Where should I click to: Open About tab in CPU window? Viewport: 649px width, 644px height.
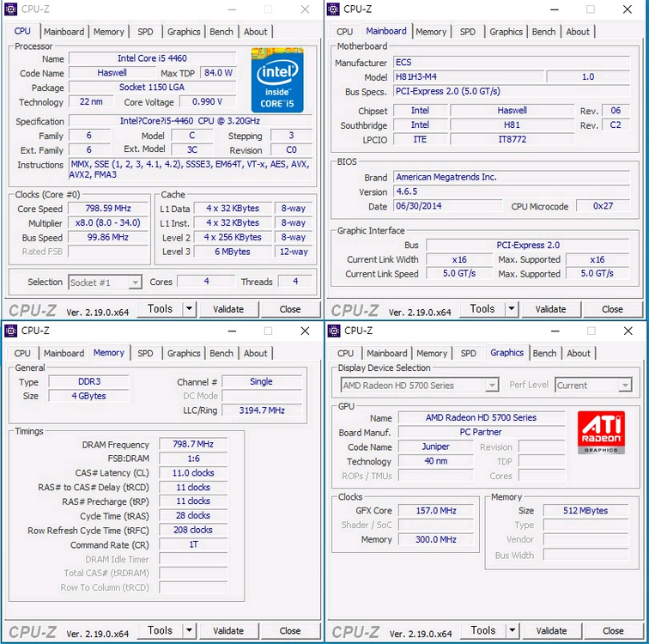pos(255,32)
